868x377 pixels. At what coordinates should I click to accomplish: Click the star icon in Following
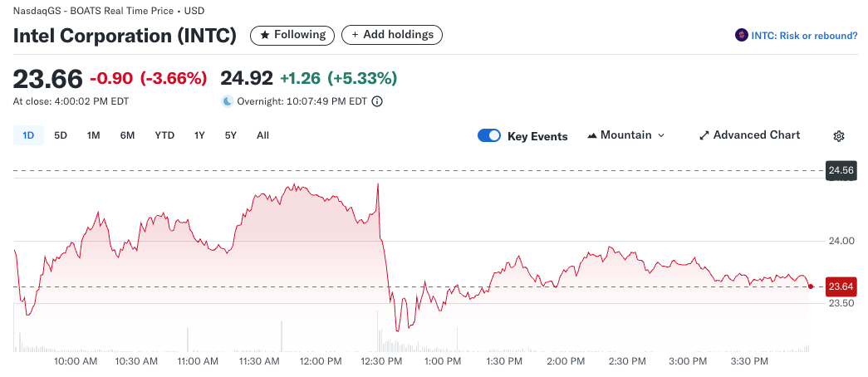265,35
